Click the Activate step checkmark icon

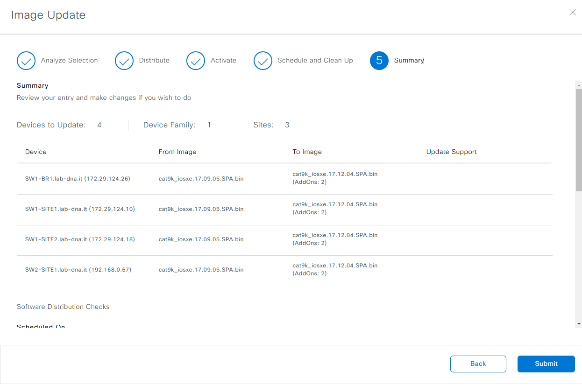point(196,61)
